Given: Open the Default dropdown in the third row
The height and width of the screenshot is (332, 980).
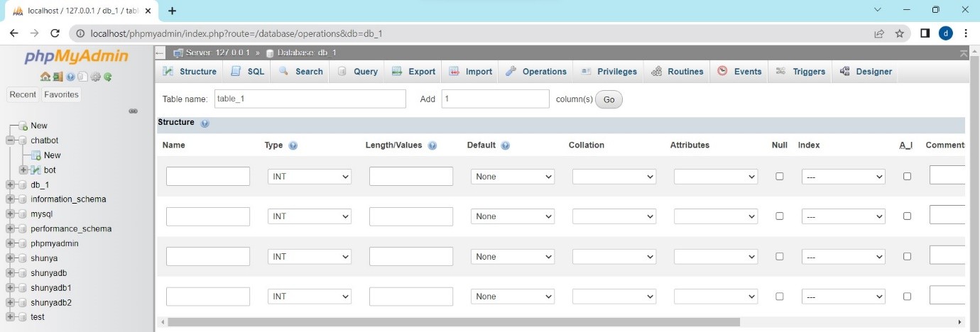Looking at the screenshot, I should coord(513,257).
